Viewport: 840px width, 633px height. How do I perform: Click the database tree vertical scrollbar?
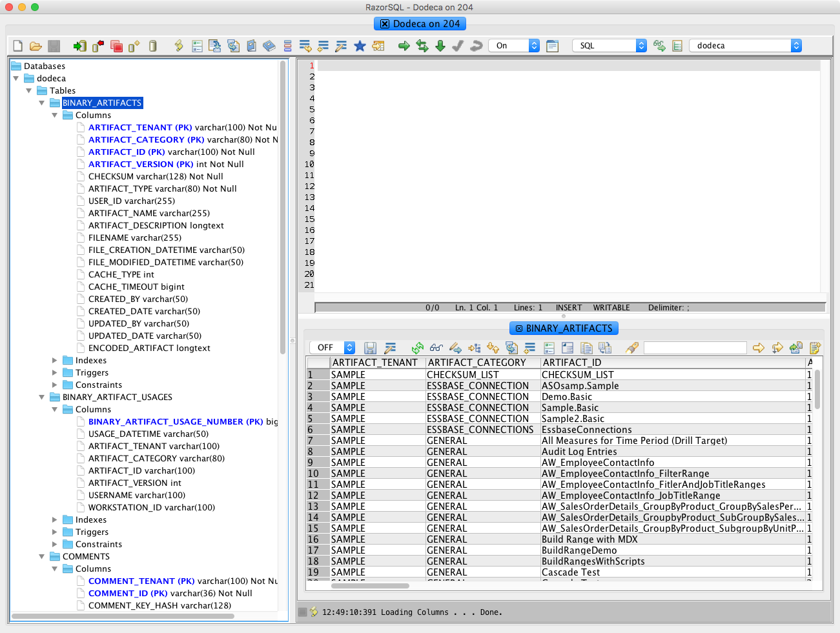pyautogui.click(x=283, y=206)
